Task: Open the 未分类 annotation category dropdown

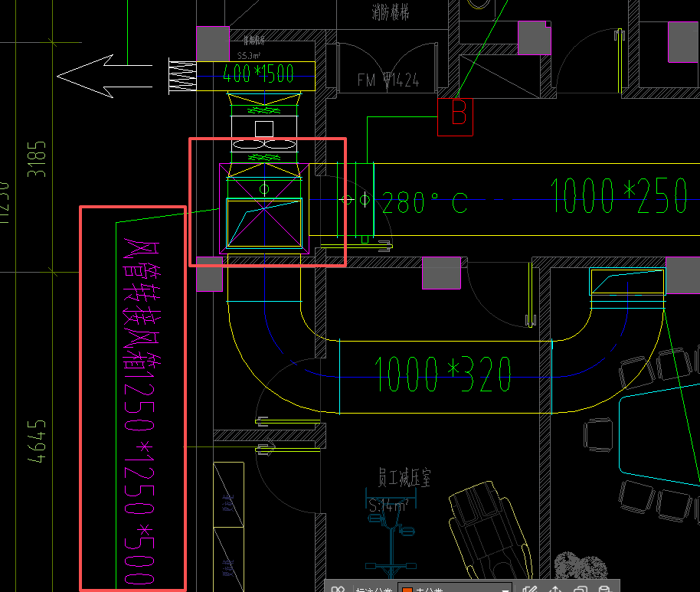Action: [x=455, y=588]
